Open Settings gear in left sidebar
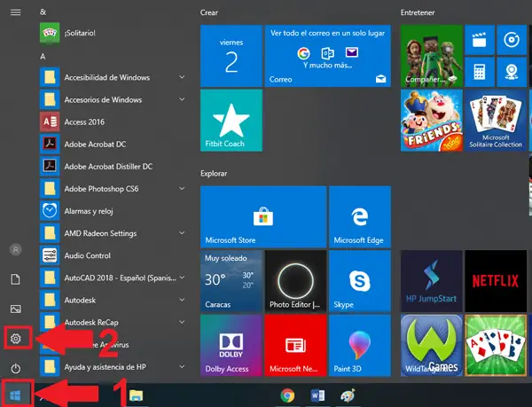Screen dimensions: 532x407 tap(15, 338)
